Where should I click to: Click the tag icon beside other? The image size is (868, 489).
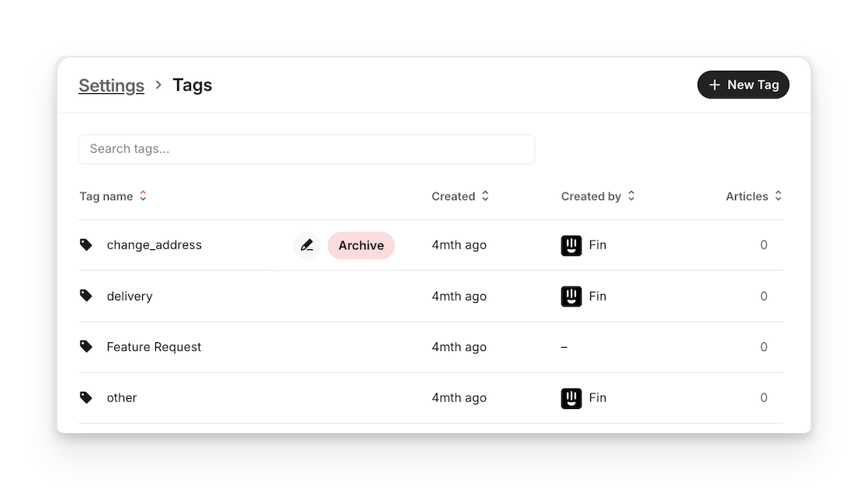pyautogui.click(x=86, y=397)
